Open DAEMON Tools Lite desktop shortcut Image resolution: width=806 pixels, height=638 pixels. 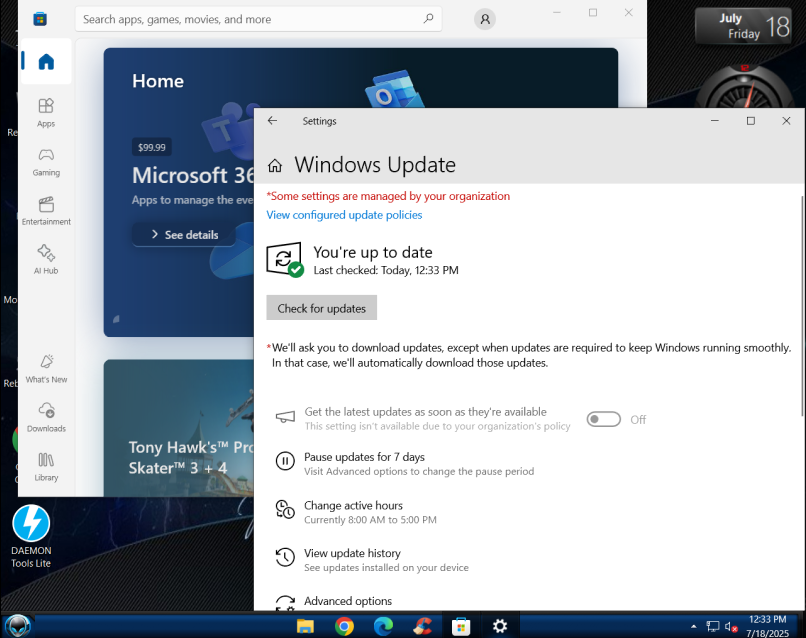(31, 537)
